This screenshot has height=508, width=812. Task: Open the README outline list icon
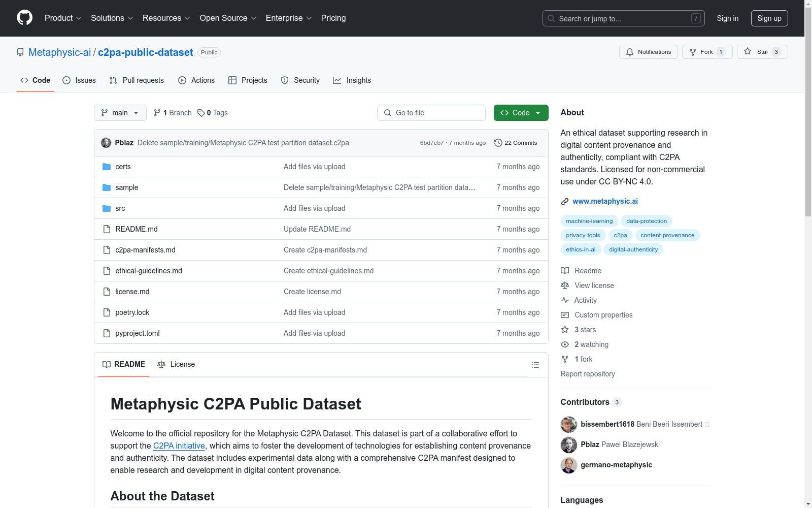[535, 365]
